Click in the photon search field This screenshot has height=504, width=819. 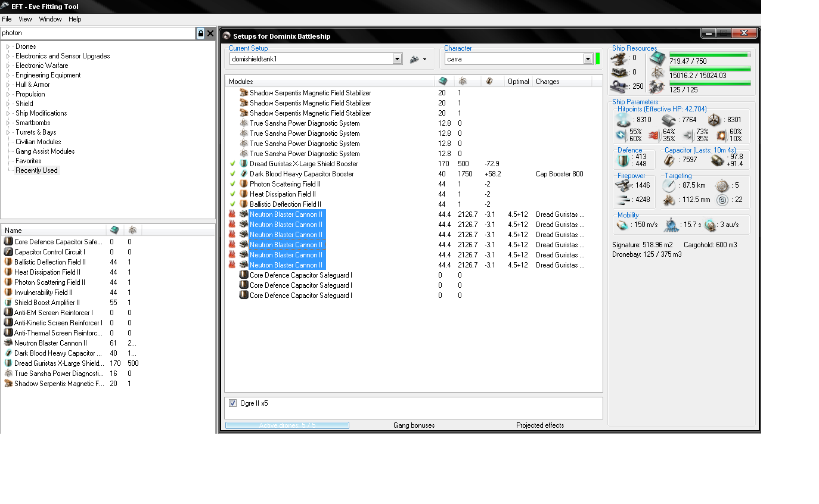98,33
